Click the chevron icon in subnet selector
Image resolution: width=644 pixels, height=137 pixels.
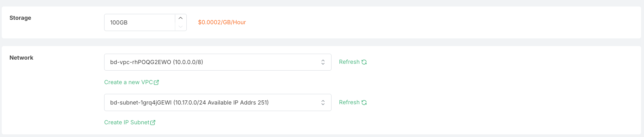click(x=323, y=102)
